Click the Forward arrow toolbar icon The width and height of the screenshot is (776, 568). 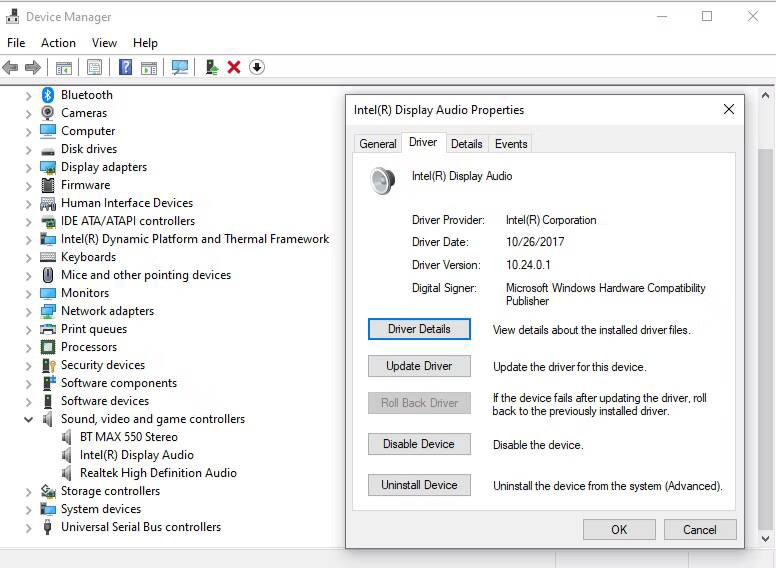point(33,67)
